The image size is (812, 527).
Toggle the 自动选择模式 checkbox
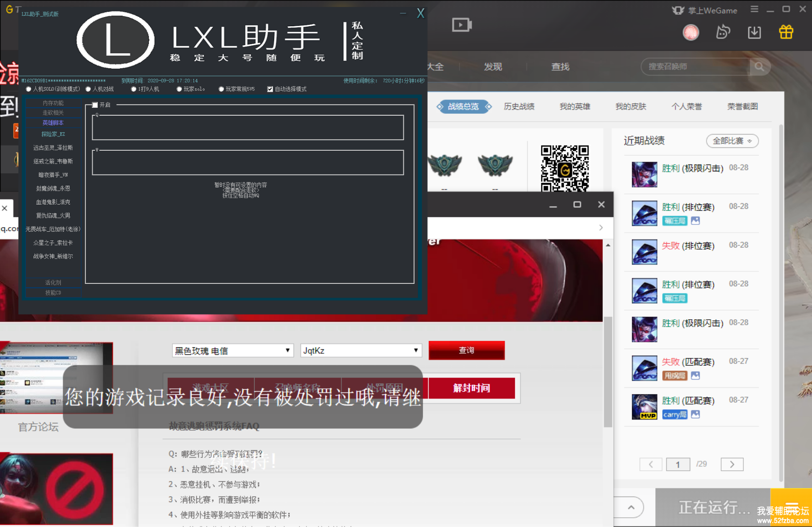pyautogui.click(x=270, y=89)
